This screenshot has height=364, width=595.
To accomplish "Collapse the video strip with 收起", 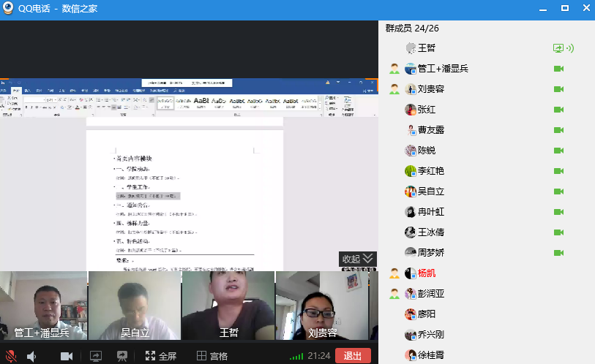I will tap(357, 259).
